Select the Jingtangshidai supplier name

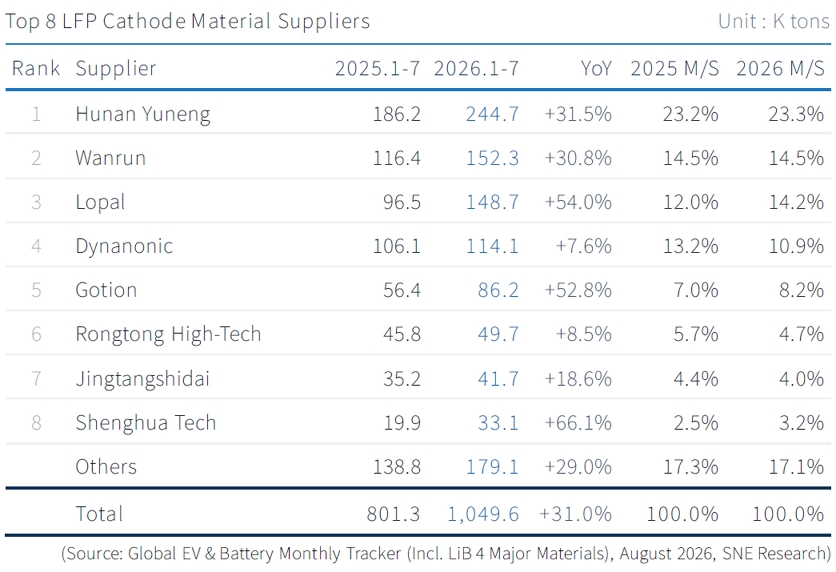click(142, 379)
